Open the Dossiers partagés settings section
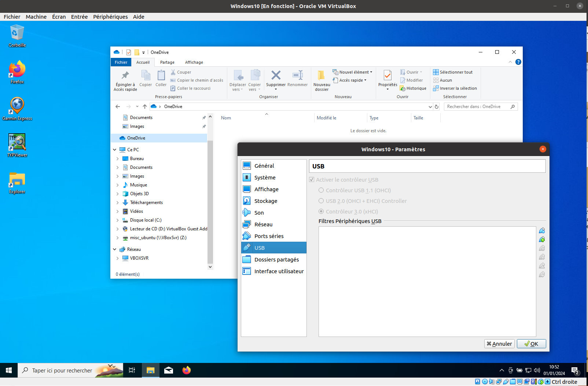 pos(276,260)
